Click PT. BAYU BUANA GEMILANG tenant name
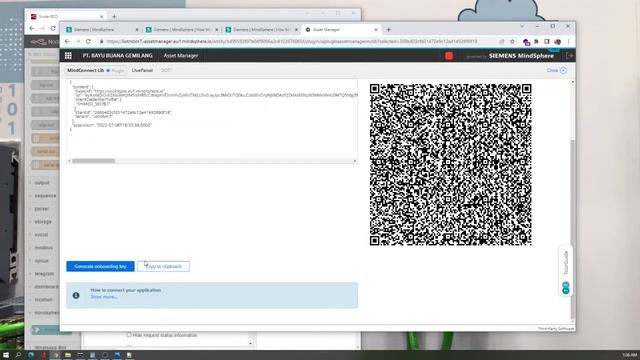 [x=118, y=56]
